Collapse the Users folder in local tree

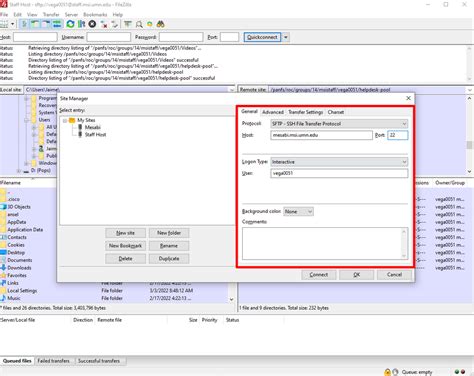tap(26, 120)
